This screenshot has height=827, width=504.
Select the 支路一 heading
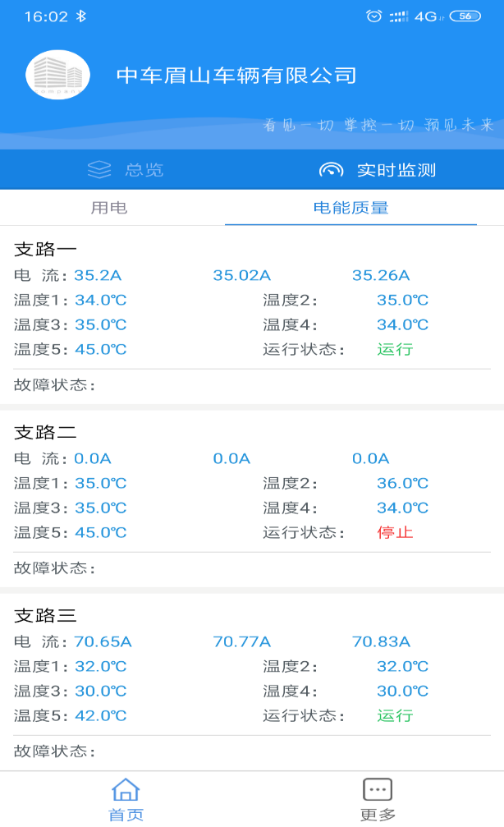click(45, 249)
